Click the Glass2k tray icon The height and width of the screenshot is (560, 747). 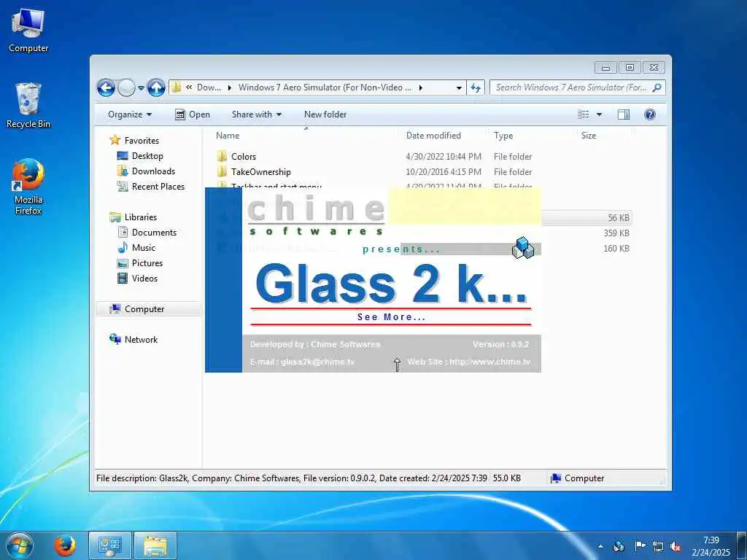coord(619,547)
